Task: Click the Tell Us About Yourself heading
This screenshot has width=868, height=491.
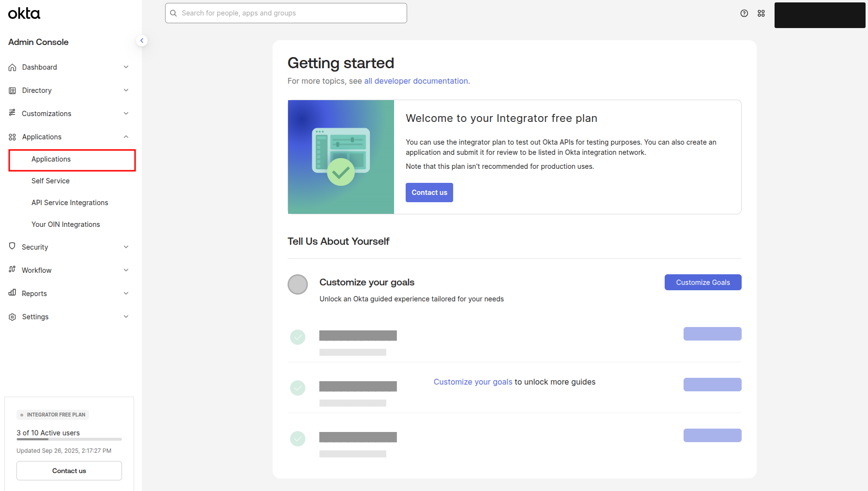Action: 338,241
